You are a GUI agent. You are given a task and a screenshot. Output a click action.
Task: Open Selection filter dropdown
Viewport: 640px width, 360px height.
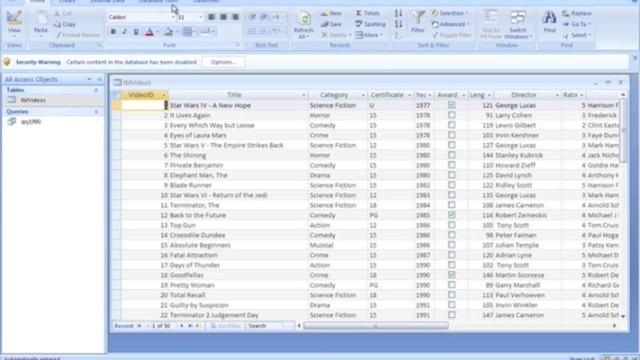point(450,13)
